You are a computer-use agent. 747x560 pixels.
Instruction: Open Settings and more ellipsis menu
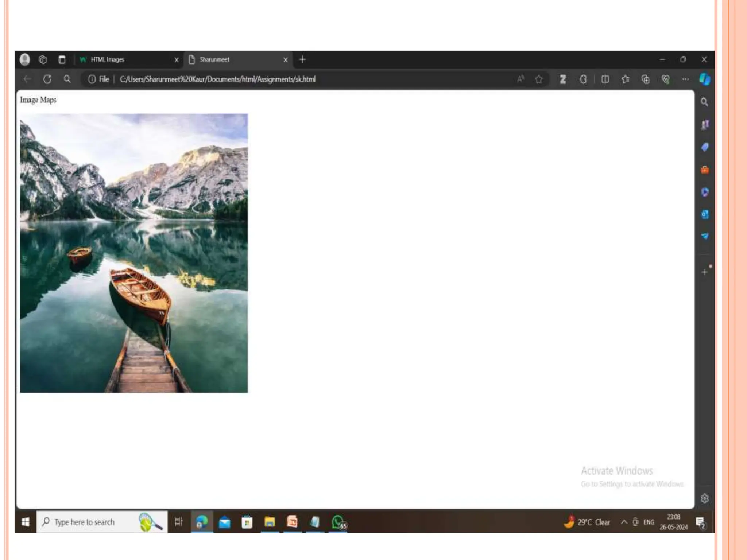[x=685, y=79]
